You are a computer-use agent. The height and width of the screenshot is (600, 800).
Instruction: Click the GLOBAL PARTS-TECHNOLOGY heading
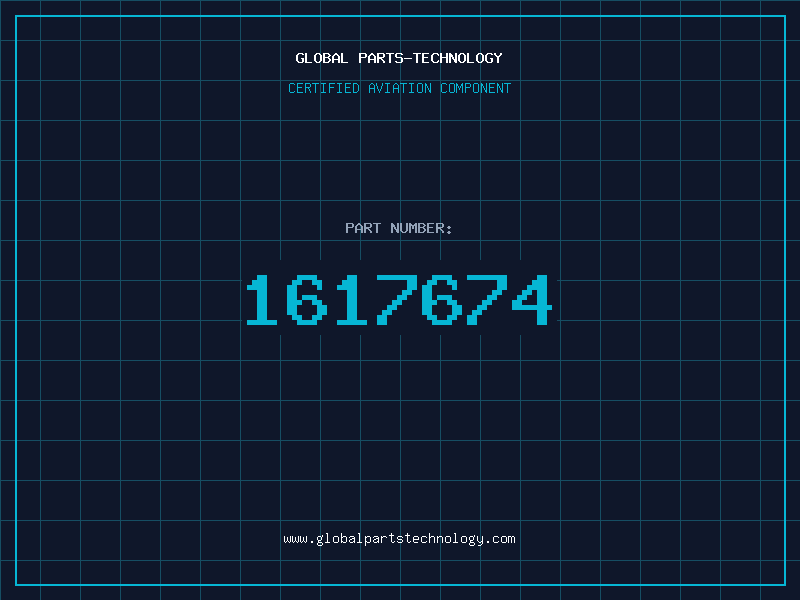tap(399, 58)
